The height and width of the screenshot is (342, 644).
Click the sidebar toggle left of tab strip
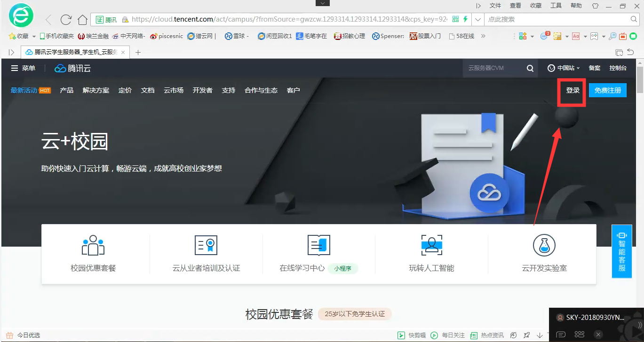pos(11,52)
